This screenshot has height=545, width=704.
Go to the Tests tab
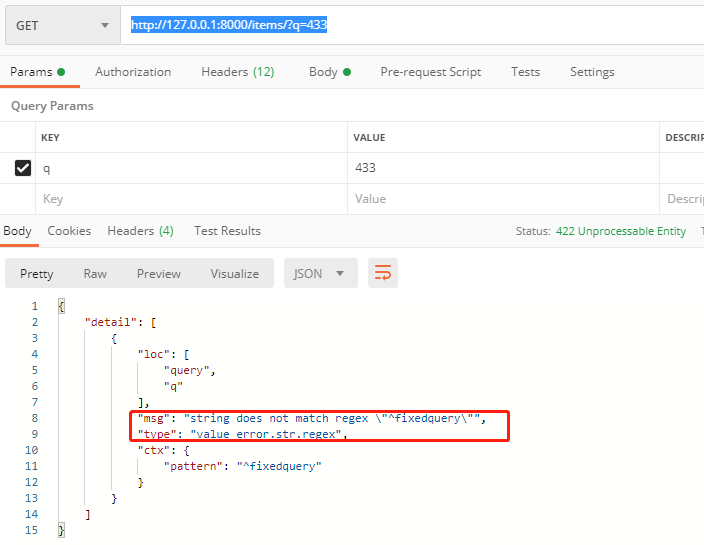(525, 72)
